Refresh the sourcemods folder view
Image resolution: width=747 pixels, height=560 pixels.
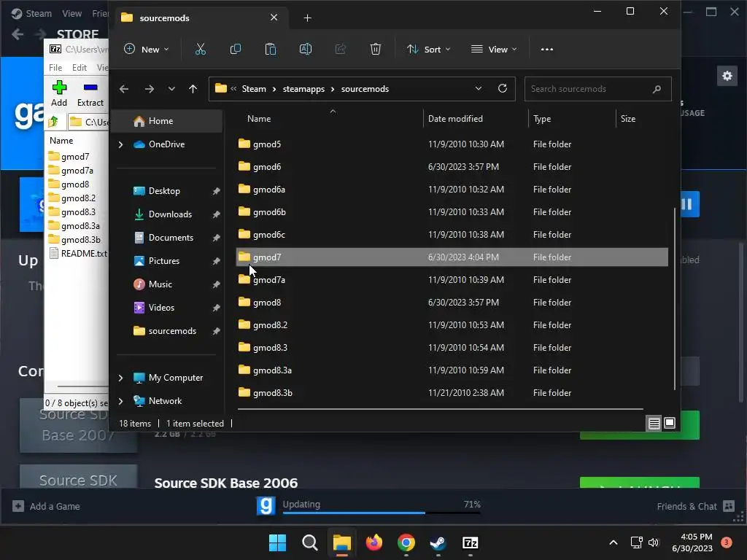[x=502, y=88]
